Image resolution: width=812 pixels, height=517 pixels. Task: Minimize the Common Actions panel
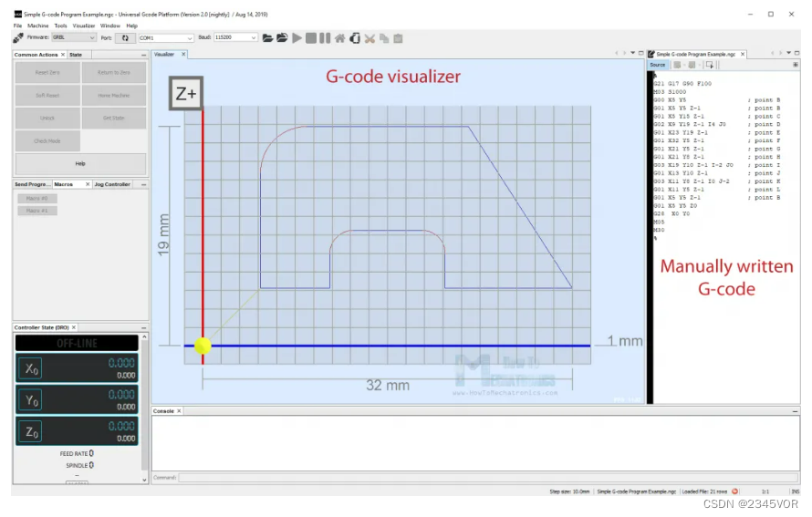pyautogui.click(x=143, y=55)
